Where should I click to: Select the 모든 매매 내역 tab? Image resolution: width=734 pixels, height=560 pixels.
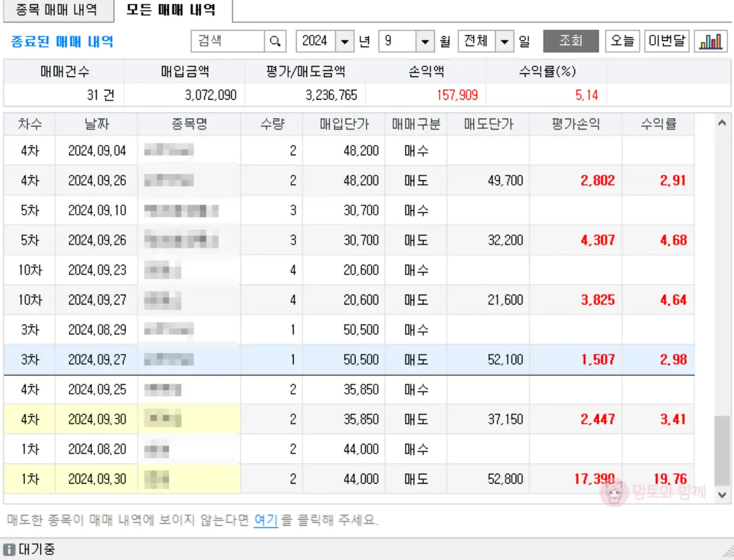169,10
